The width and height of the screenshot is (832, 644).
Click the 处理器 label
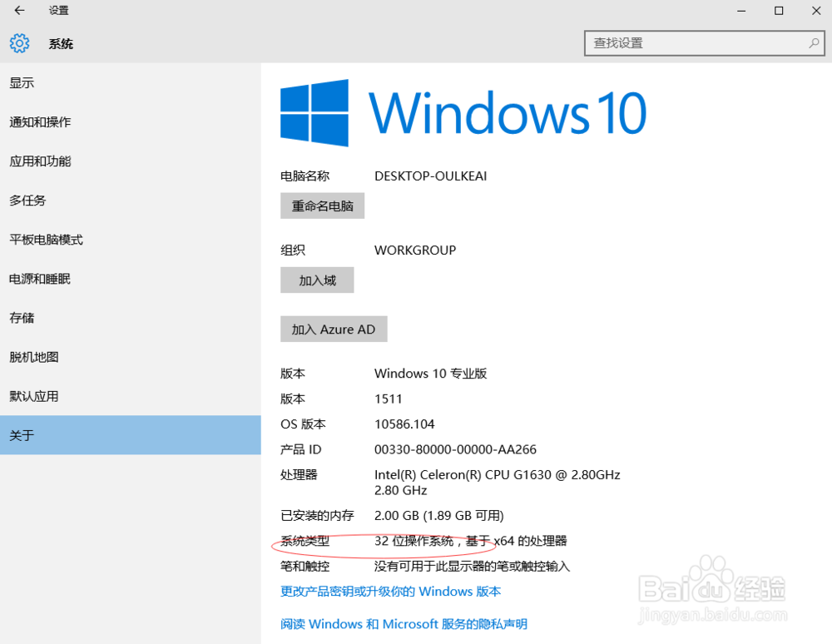[299, 475]
